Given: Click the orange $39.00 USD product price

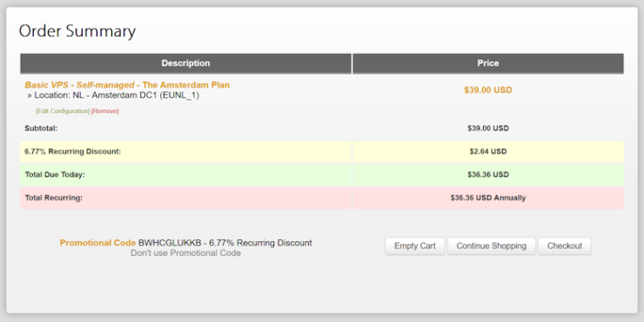Looking at the screenshot, I should click(x=488, y=91).
